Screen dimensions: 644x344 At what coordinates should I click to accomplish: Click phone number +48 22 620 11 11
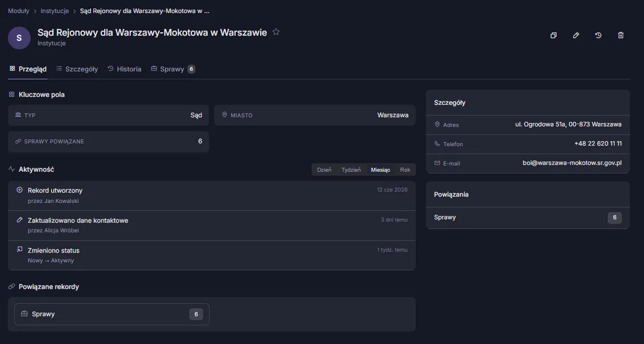598,144
